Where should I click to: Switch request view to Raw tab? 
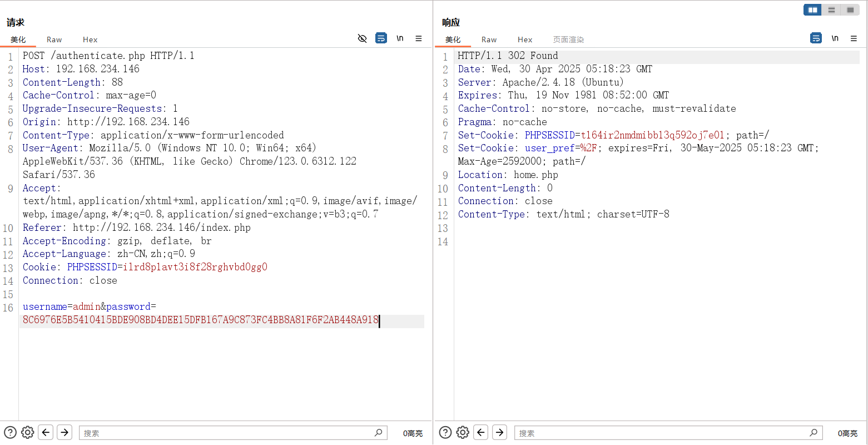(x=54, y=40)
